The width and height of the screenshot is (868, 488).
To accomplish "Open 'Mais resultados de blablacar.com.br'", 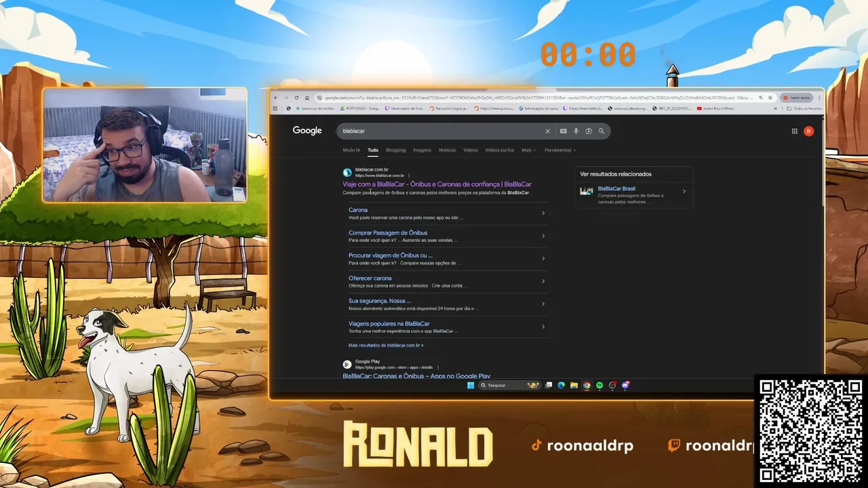I will (386, 345).
